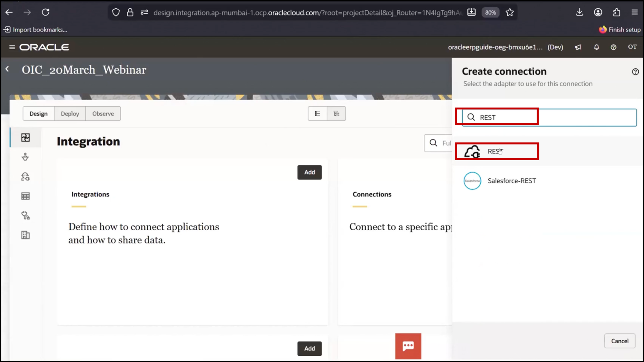Select the Salesforce-REST adapter
The width and height of the screenshot is (644, 362).
(547, 181)
